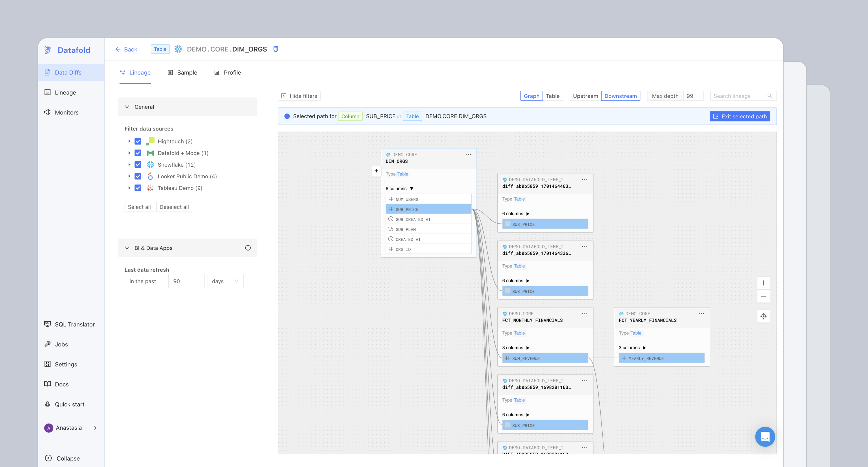Click the info icon in the selected path banner

pyautogui.click(x=287, y=116)
